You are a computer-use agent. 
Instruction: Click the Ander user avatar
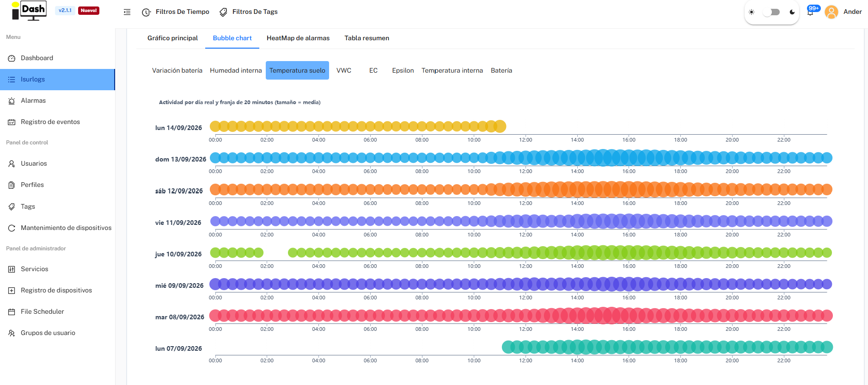(831, 12)
